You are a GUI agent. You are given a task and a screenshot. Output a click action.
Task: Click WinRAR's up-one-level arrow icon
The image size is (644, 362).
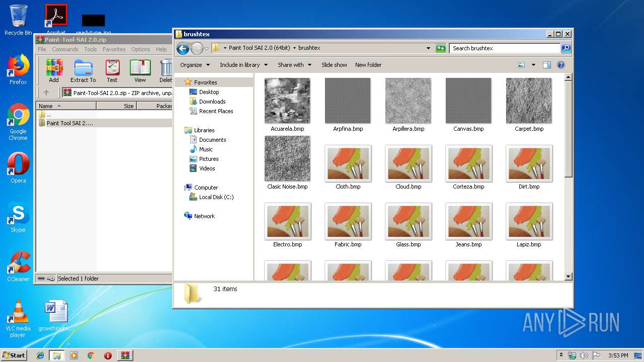[46, 93]
